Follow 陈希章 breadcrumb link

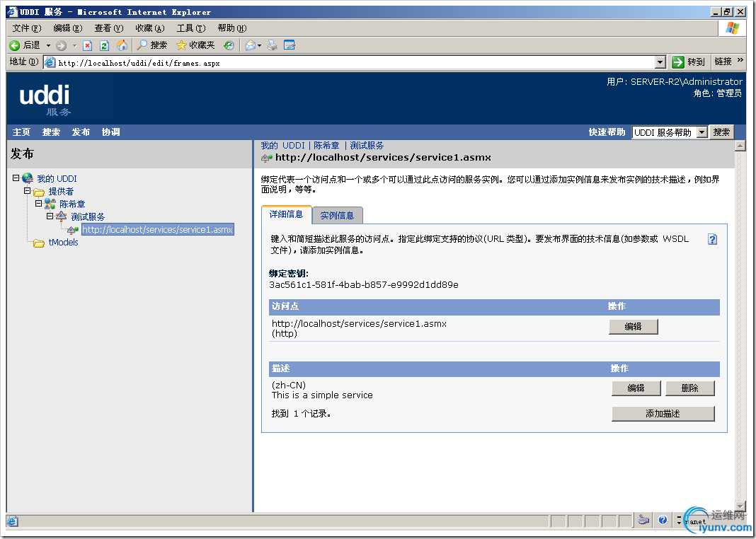tap(326, 146)
